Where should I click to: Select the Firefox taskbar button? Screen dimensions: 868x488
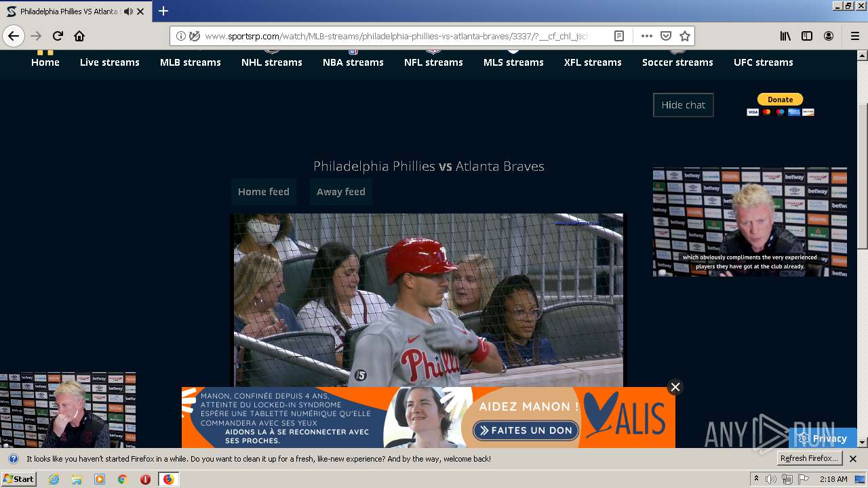[x=168, y=479]
